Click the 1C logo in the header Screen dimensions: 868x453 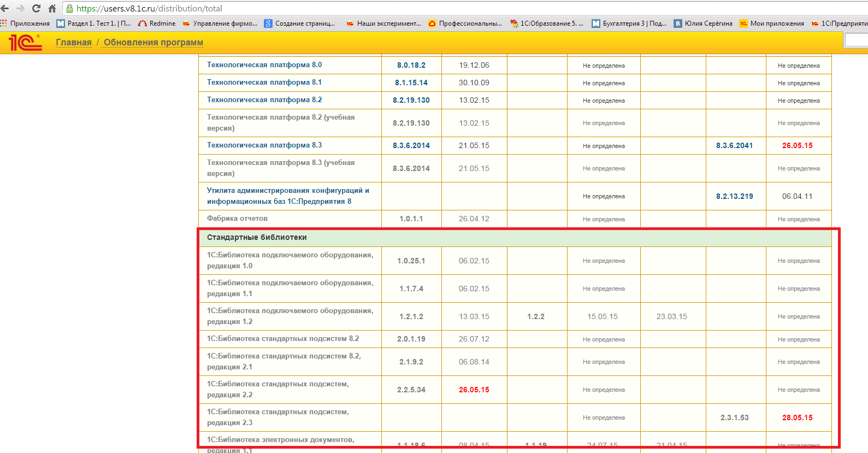(25, 42)
